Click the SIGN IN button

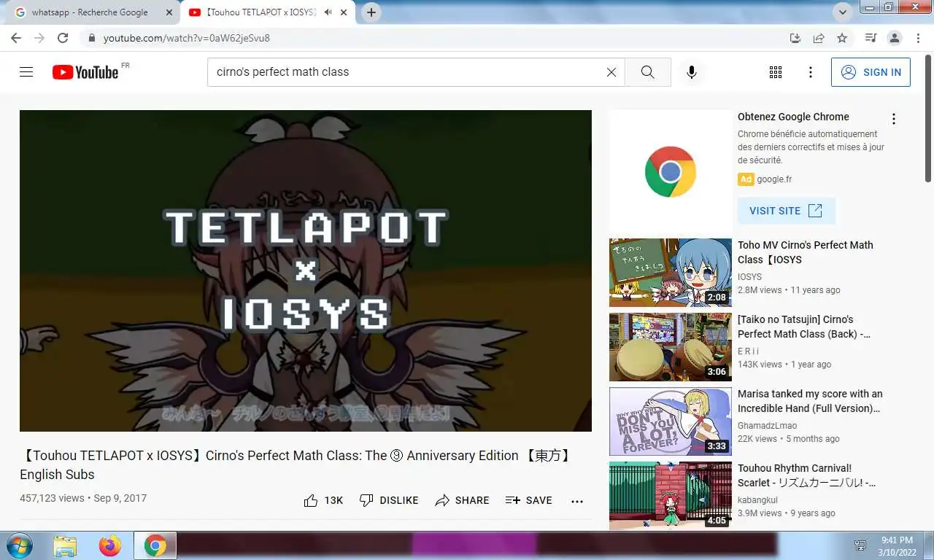point(871,72)
